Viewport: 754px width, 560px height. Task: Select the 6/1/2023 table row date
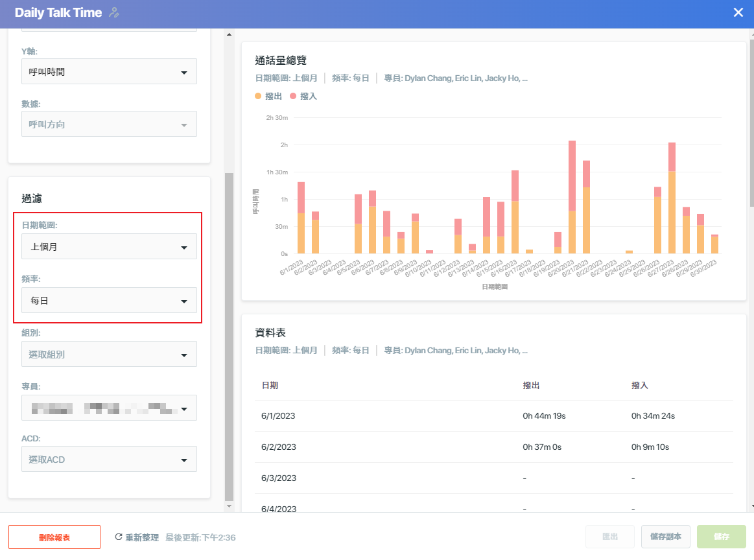pyautogui.click(x=278, y=416)
